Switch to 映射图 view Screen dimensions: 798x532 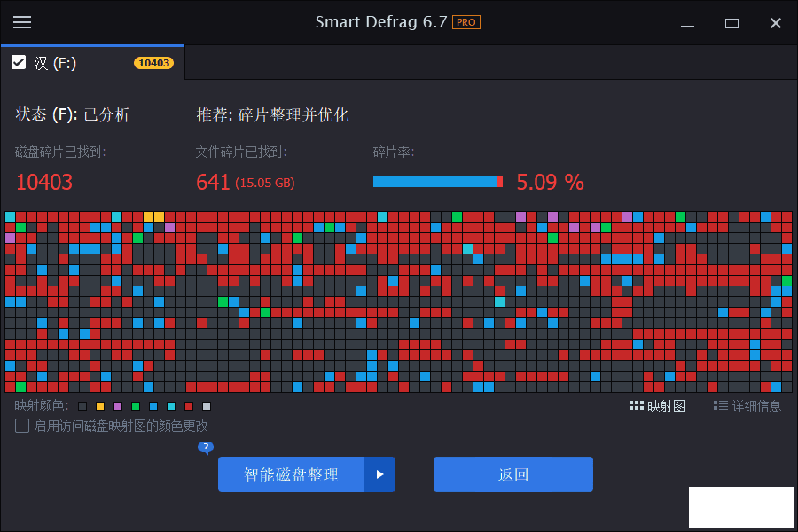point(657,406)
